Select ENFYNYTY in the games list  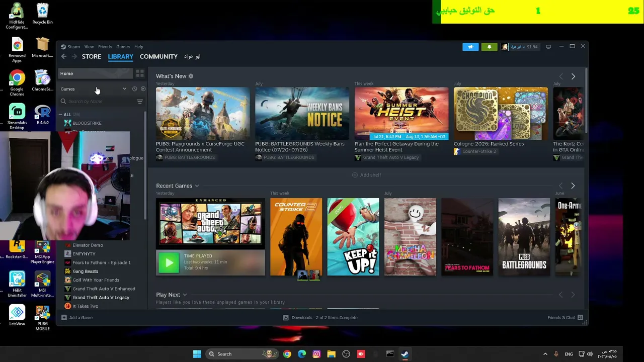click(84, 254)
